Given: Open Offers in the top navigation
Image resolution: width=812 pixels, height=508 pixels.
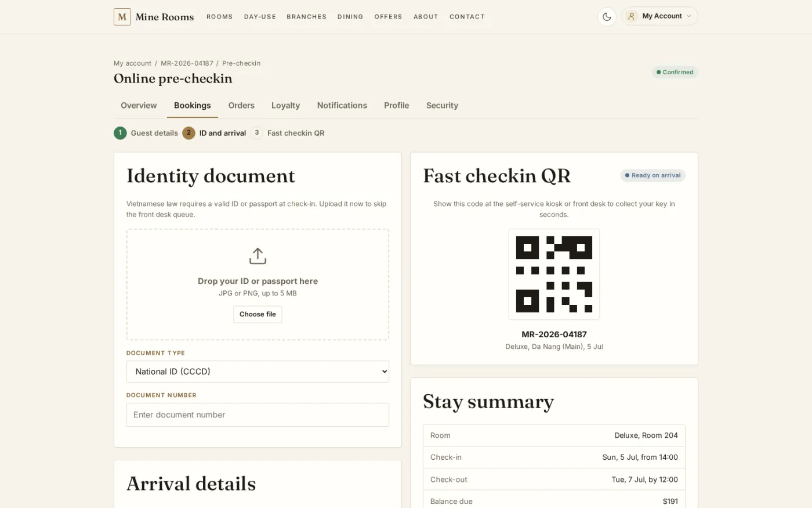Looking at the screenshot, I should point(388,17).
